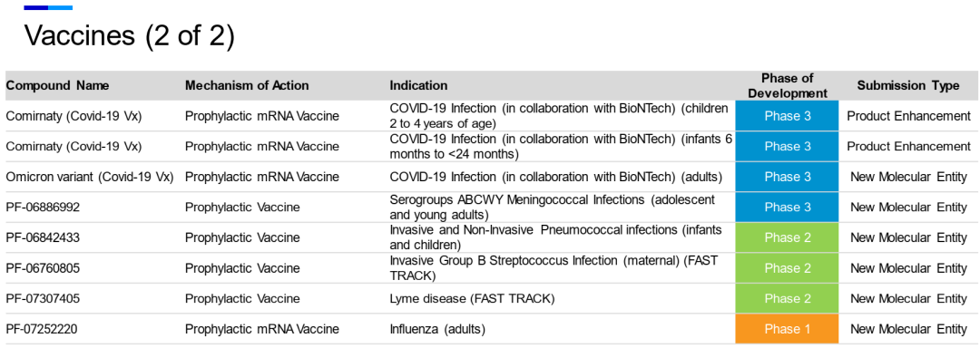Screen dimensions: 980x348
Task: Click the first Product Enhancement cell
Action: (x=908, y=116)
